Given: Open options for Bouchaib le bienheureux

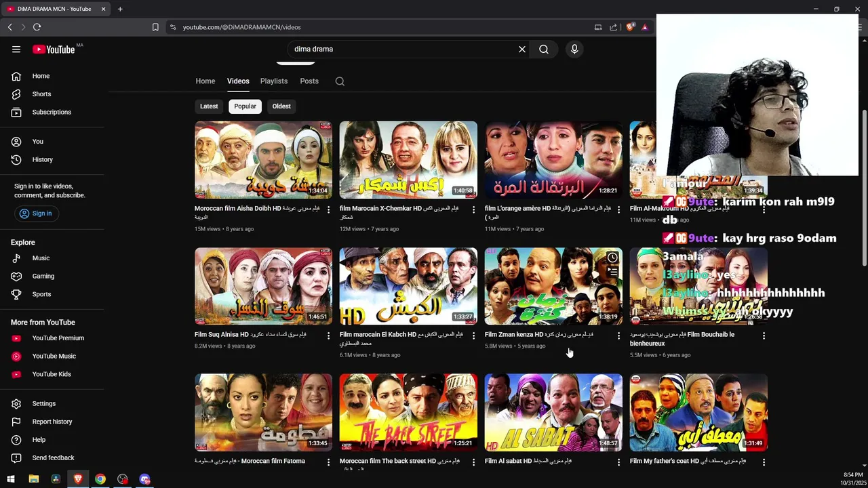Looking at the screenshot, I should [764, 336].
